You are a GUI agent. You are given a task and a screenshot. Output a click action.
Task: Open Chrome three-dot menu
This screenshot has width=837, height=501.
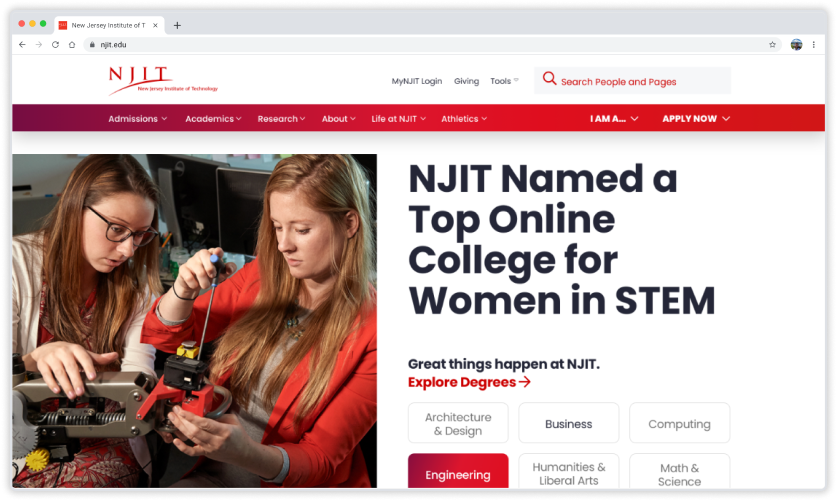coord(814,45)
